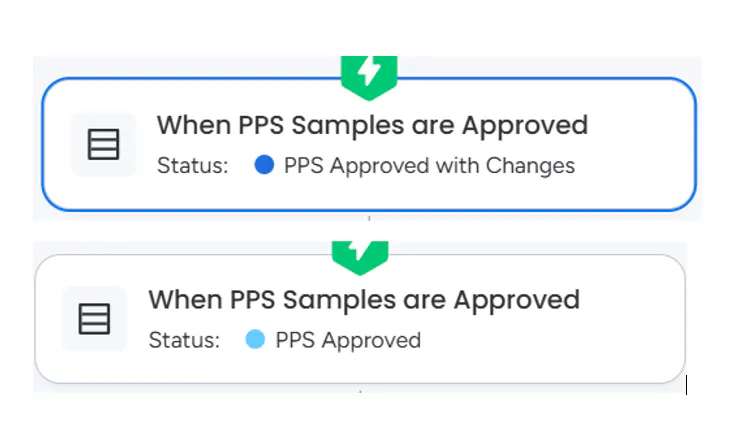Click the connector stub below the bottom card
Viewport: 736px width, 427px height.
(360, 391)
